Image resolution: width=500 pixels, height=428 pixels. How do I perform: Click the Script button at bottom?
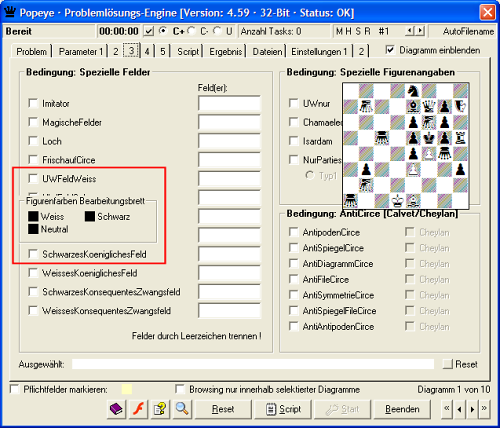[x=283, y=409]
